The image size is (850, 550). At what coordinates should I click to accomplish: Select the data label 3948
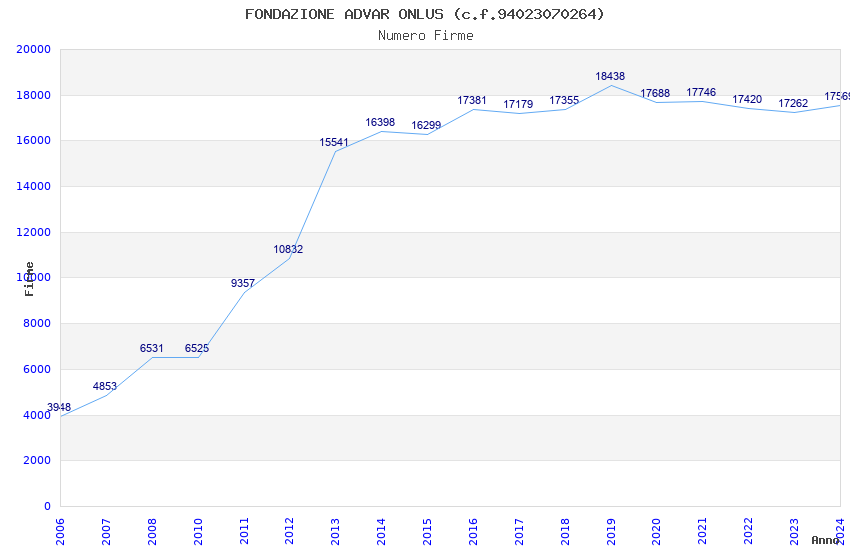pyautogui.click(x=59, y=407)
